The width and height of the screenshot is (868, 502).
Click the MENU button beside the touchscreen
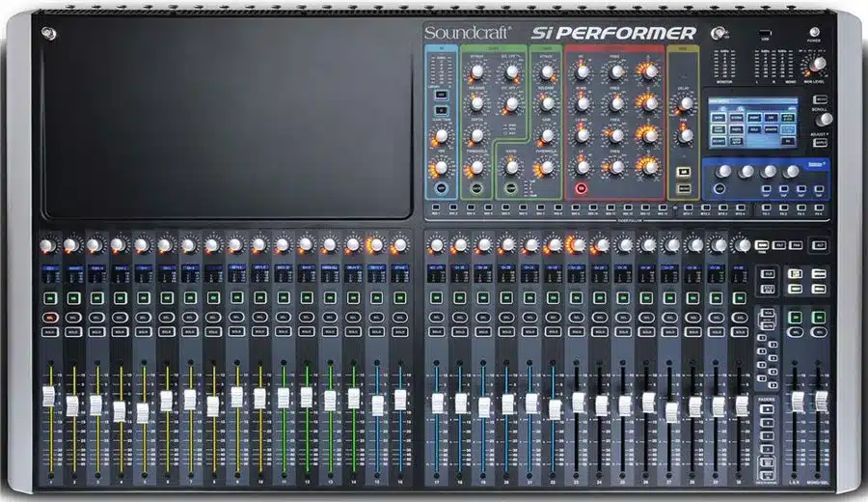pos(821,99)
